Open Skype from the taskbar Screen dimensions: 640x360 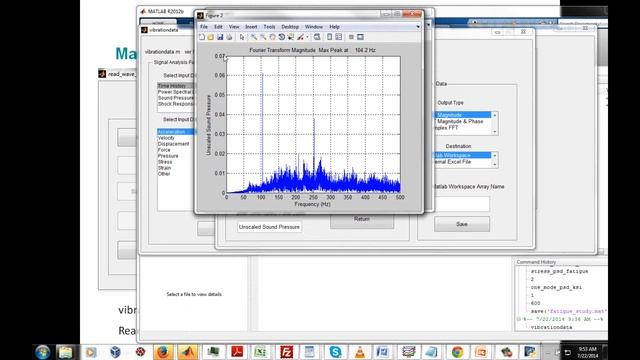click(335, 352)
